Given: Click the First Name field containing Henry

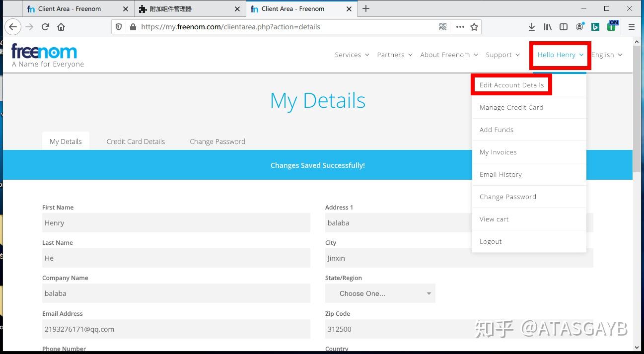Looking at the screenshot, I should point(176,223).
